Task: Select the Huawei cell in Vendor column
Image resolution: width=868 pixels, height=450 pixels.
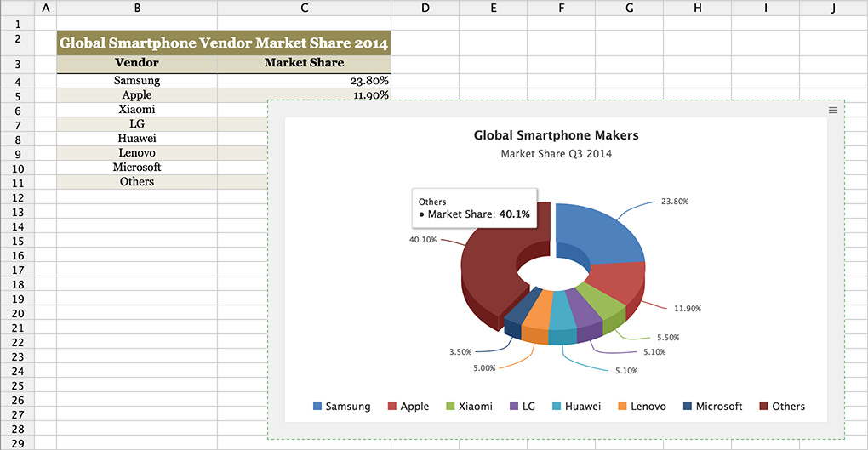Action: point(137,139)
